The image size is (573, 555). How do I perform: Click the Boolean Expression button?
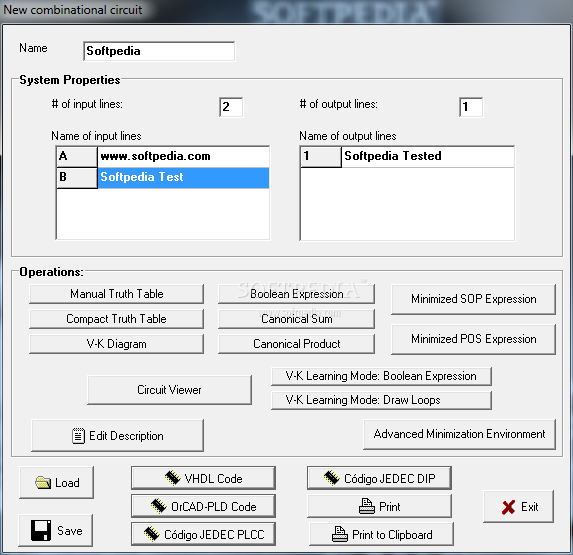pyautogui.click(x=296, y=294)
